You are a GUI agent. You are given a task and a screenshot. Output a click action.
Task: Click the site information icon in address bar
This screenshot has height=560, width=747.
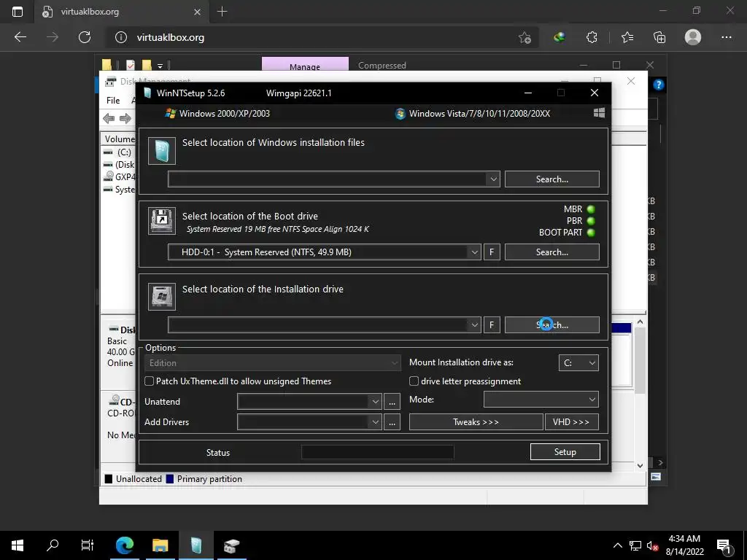[x=121, y=37]
